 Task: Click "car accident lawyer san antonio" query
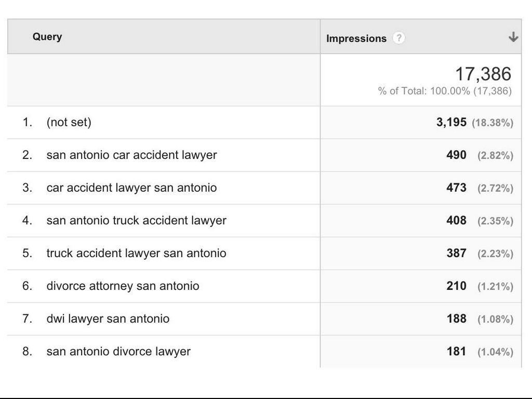tap(131, 188)
